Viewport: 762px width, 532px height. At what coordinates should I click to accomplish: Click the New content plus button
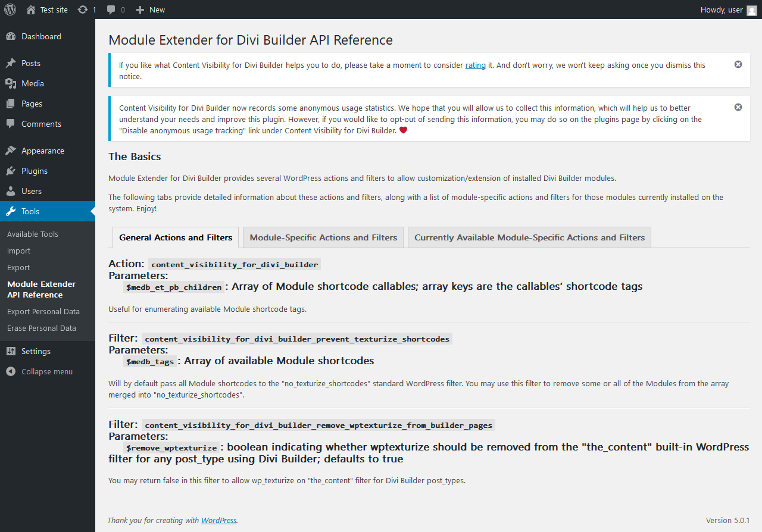coord(140,10)
